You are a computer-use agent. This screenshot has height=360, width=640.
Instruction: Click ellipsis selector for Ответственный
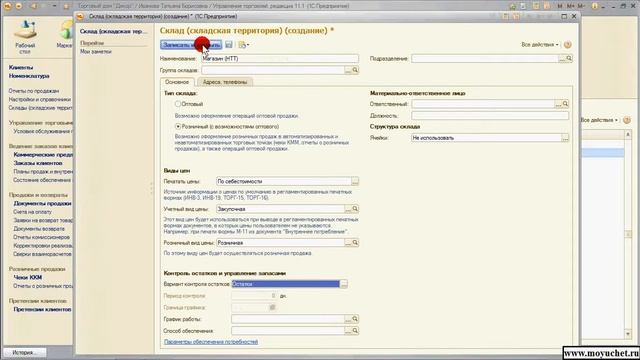(x=558, y=104)
